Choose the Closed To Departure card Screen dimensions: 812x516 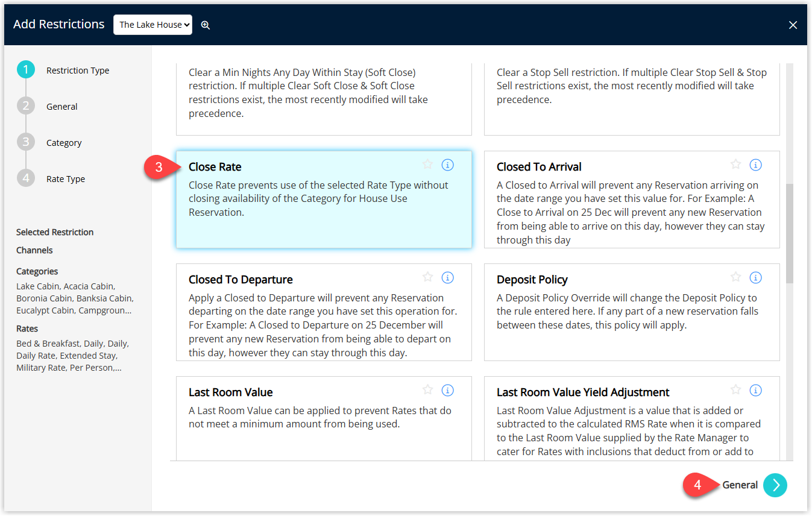pos(324,312)
